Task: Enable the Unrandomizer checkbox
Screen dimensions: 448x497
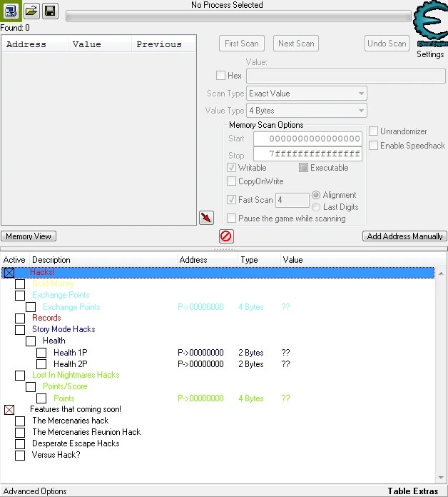Action: (374, 131)
